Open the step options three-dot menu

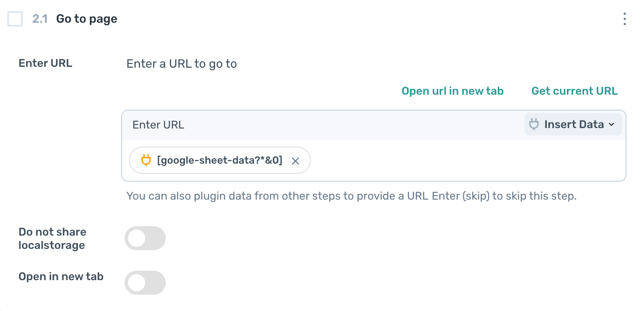(624, 19)
